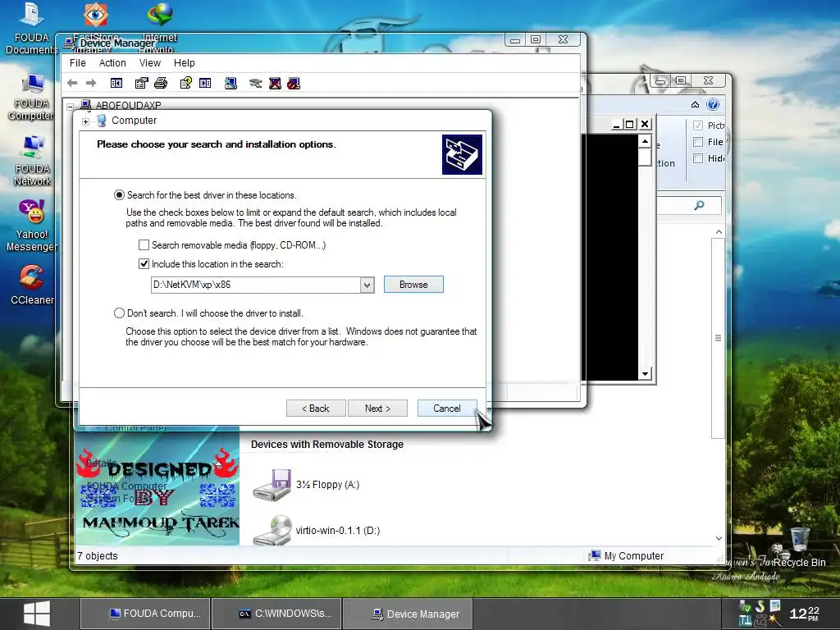Click the Update Driver toolbar icon
Screen dimensions: 840x630
tap(256, 83)
